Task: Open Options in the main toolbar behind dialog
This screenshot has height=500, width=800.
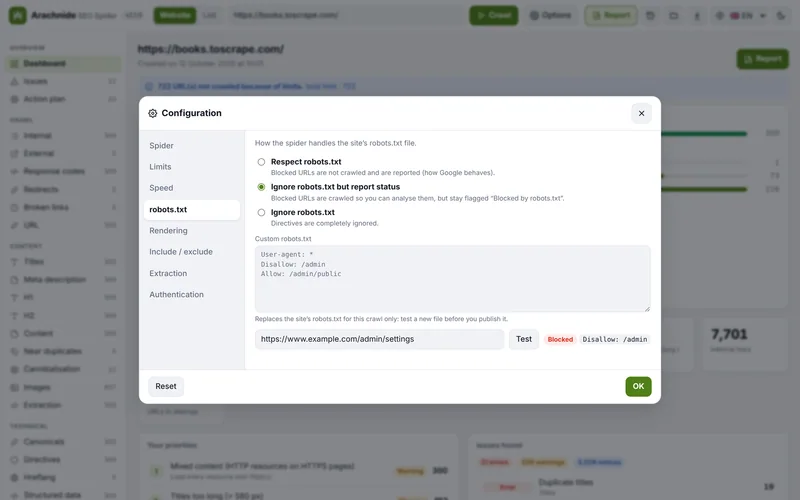Action: (551, 15)
